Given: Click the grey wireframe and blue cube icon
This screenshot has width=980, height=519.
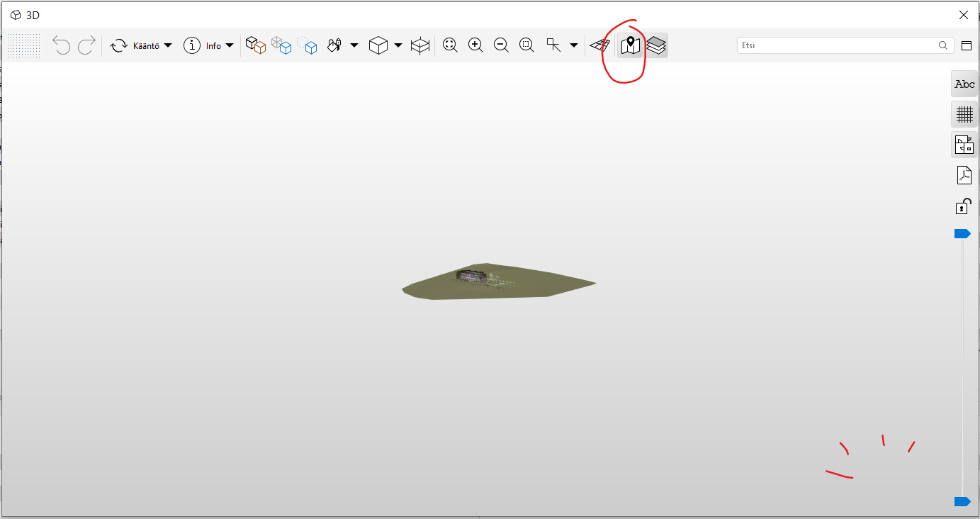Looking at the screenshot, I should point(281,45).
